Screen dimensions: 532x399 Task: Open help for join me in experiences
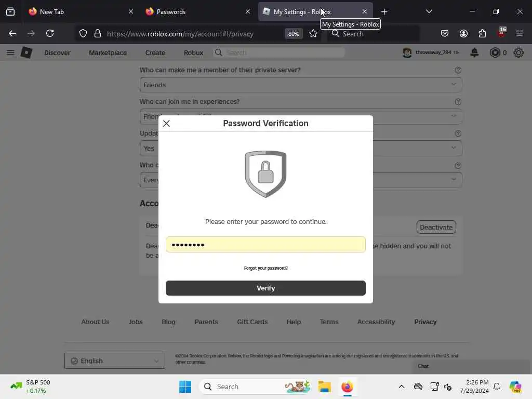(x=458, y=102)
